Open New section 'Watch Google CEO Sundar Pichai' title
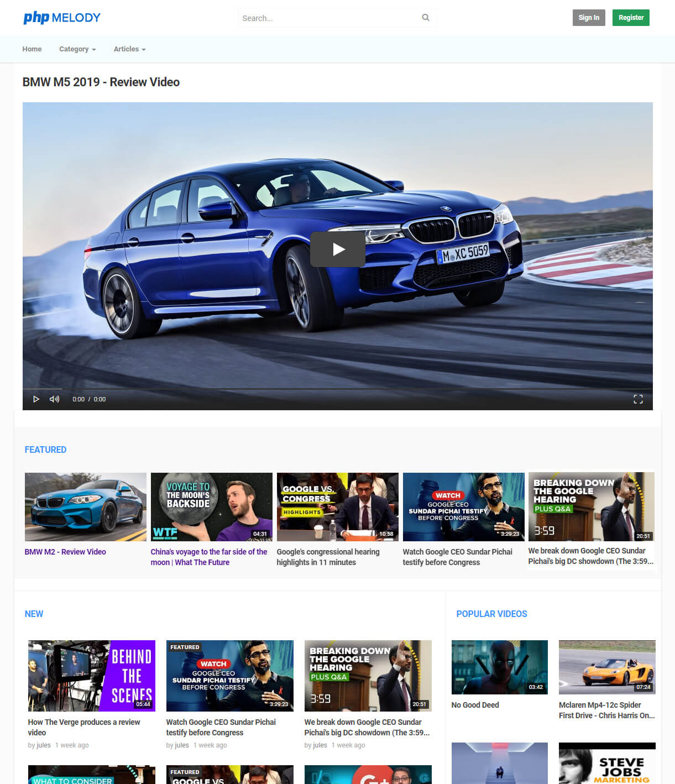 (221, 727)
